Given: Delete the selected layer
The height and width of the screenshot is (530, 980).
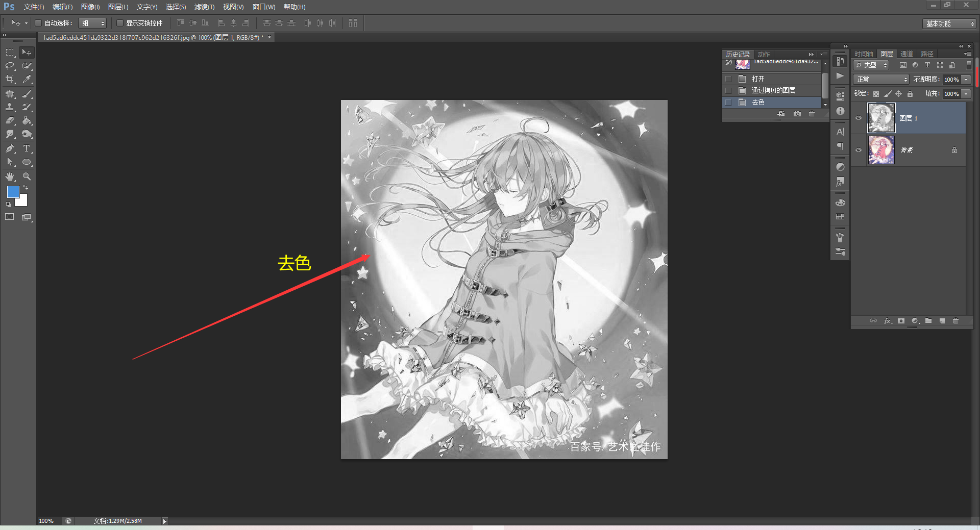Looking at the screenshot, I should [x=956, y=321].
